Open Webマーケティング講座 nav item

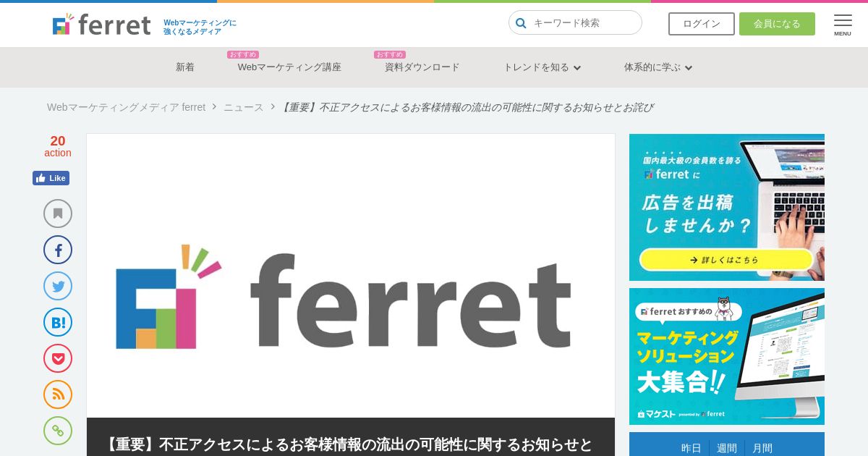click(x=289, y=67)
